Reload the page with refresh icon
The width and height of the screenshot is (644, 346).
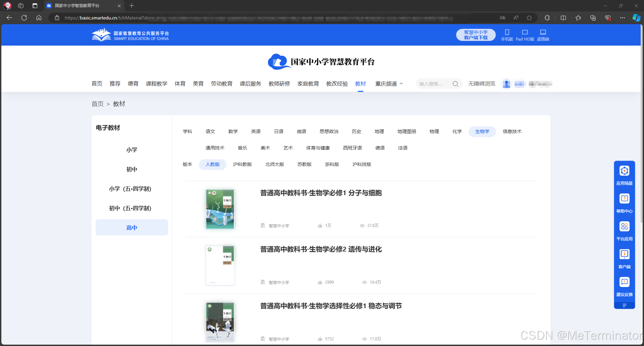(x=24, y=18)
